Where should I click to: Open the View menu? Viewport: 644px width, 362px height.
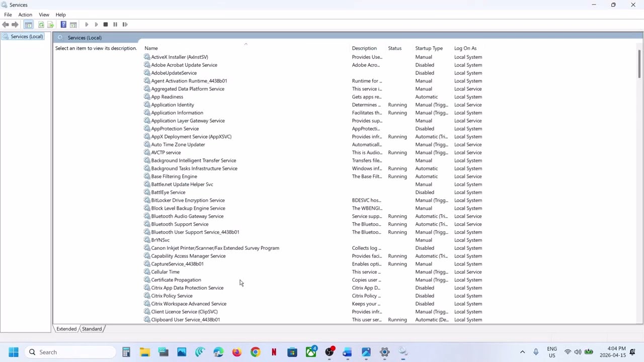point(44,15)
